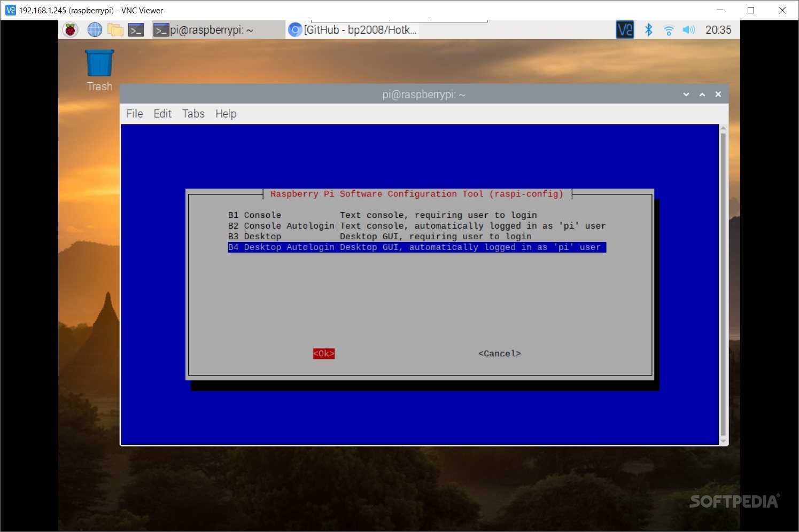Click the volume speaker tray icon
Viewport: 799px width, 532px height.
tap(689, 30)
